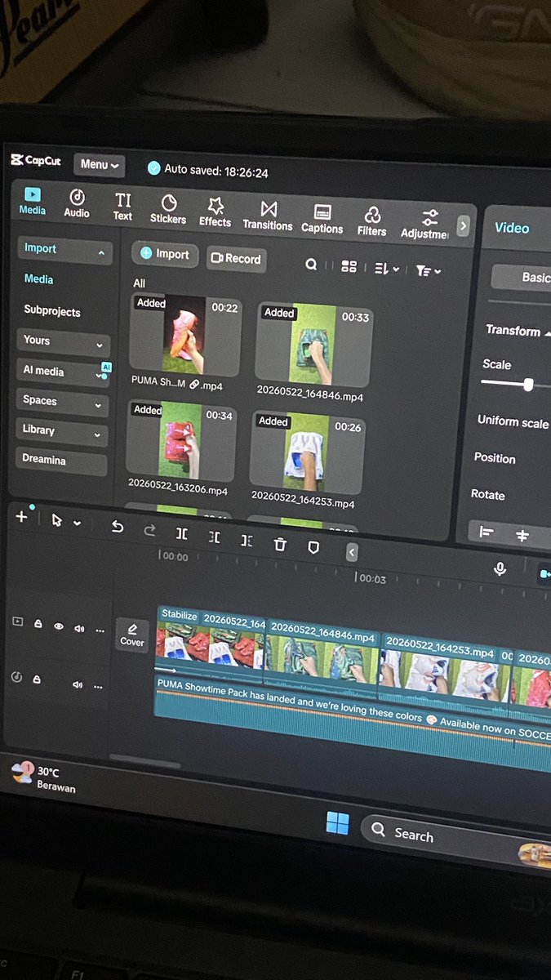Click the Split clip tool

182,534
